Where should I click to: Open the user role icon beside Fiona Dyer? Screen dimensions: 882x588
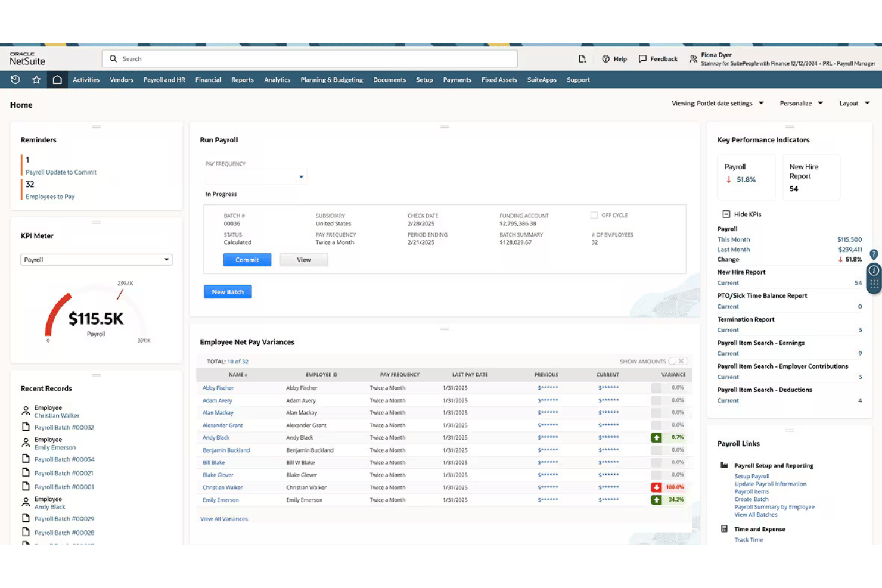693,59
